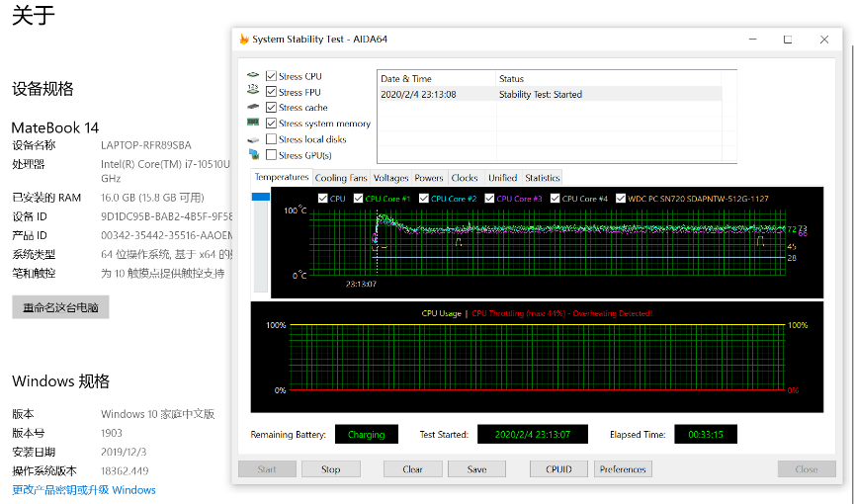
Task: Click the GPU monitor icon beside Stress GPU(s)
Action: [x=253, y=155]
